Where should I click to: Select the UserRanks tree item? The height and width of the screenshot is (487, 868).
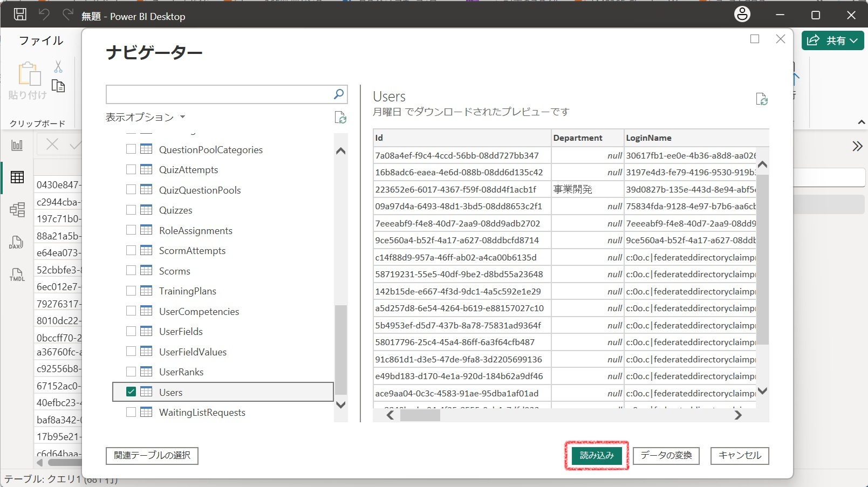click(x=181, y=372)
